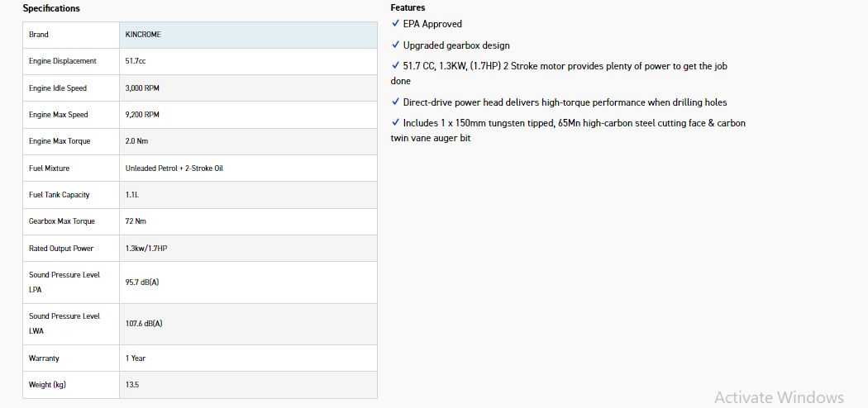Click the Weight (kg) row label
The height and width of the screenshot is (408, 868).
point(47,385)
